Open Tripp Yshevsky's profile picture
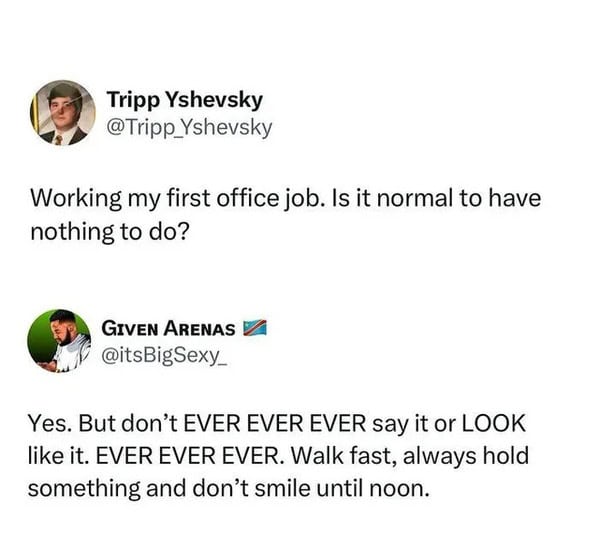Viewport: 599px width, 533px height. click(x=63, y=113)
